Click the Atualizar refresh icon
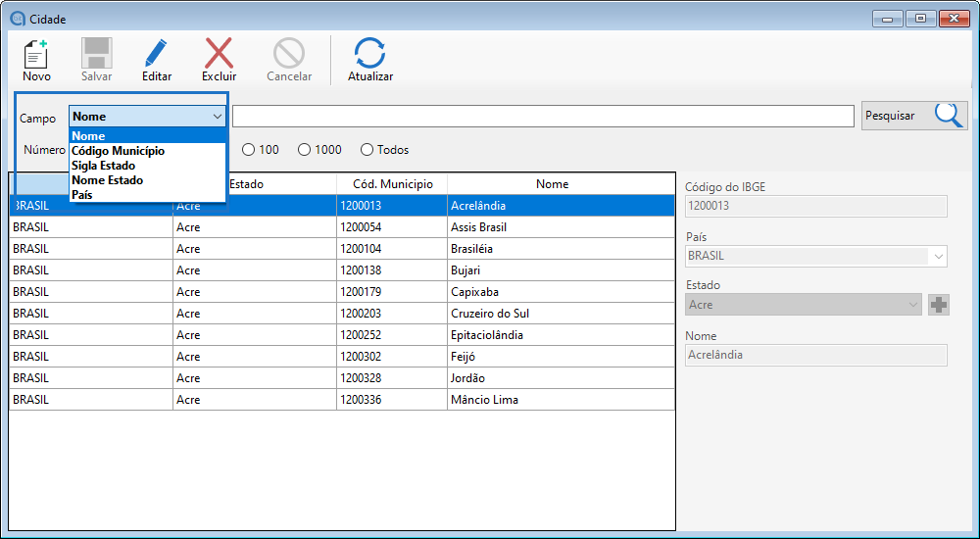Screen dimensions: 980x539 (x=370, y=53)
